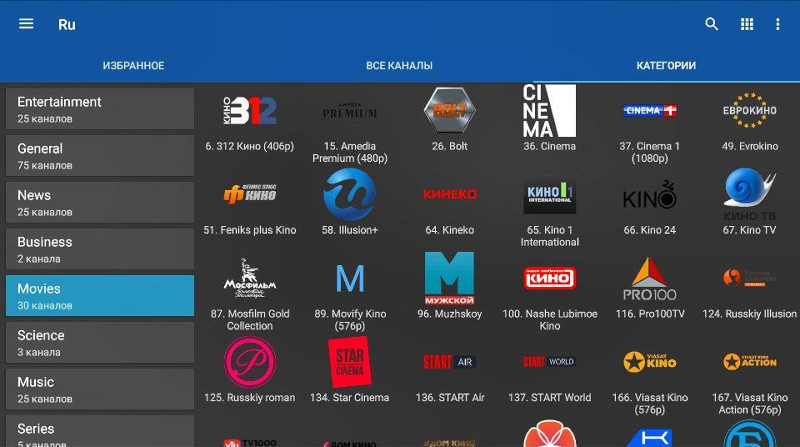
Task: Select the Series category
Action: (x=100, y=432)
